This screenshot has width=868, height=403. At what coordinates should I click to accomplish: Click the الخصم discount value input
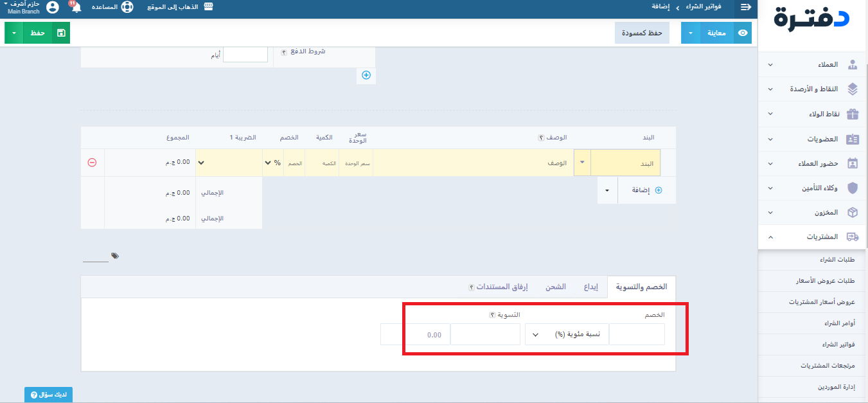[637, 334]
